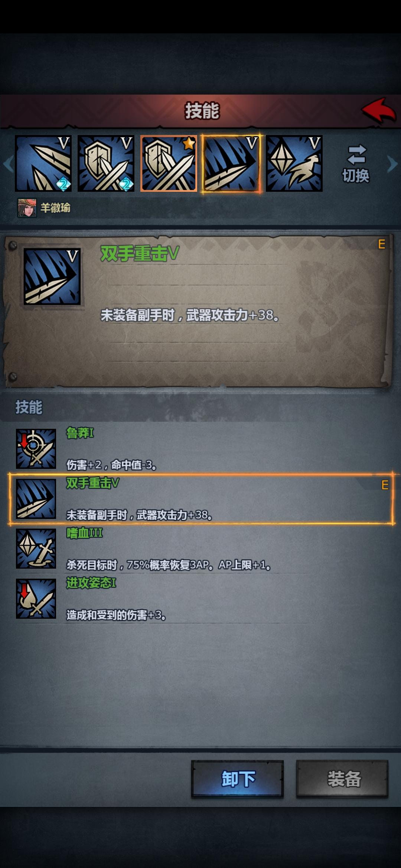Select the highlighted 双手重击 skill slot
This screenshot has height=868, width=401.
click(231, 164)
